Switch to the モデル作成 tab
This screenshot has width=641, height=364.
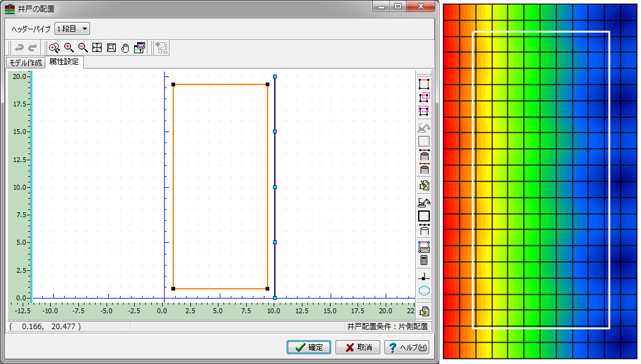[x=26, y=63]
